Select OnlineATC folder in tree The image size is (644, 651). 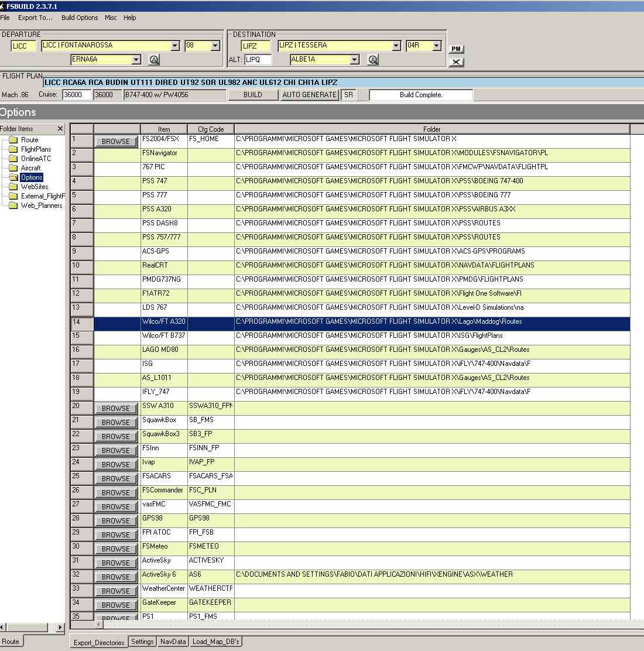point(36,159)
